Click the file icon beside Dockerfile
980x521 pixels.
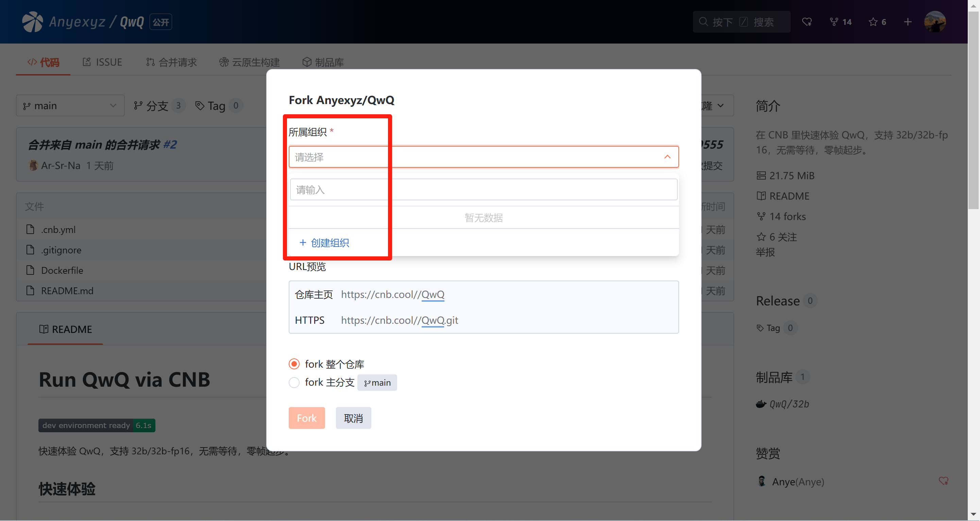31,270
